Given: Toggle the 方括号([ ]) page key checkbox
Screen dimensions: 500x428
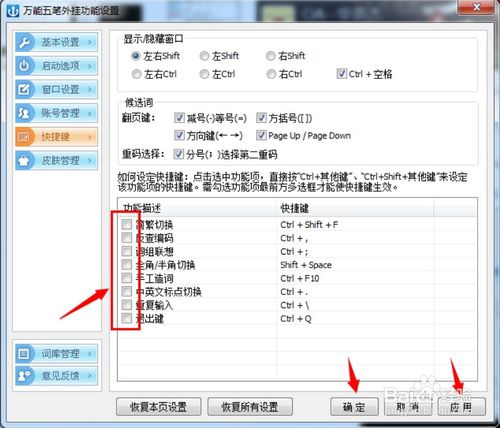Looking at the screenshot, I should [261, 118].
